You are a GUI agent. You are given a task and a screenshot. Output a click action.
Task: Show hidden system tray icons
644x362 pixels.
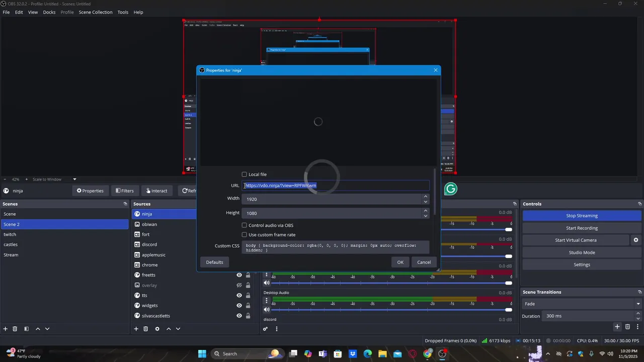pos(548,353)
